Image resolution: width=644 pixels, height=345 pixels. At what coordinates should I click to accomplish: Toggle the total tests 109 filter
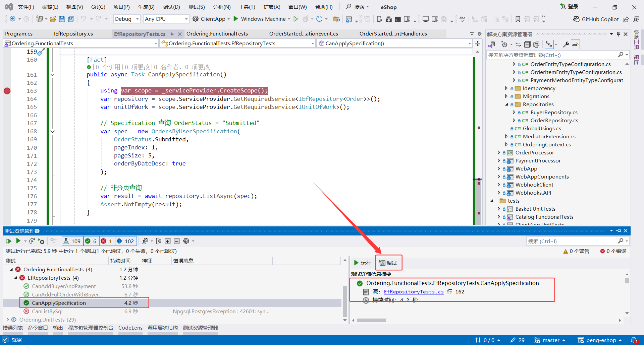click(72, 241)
